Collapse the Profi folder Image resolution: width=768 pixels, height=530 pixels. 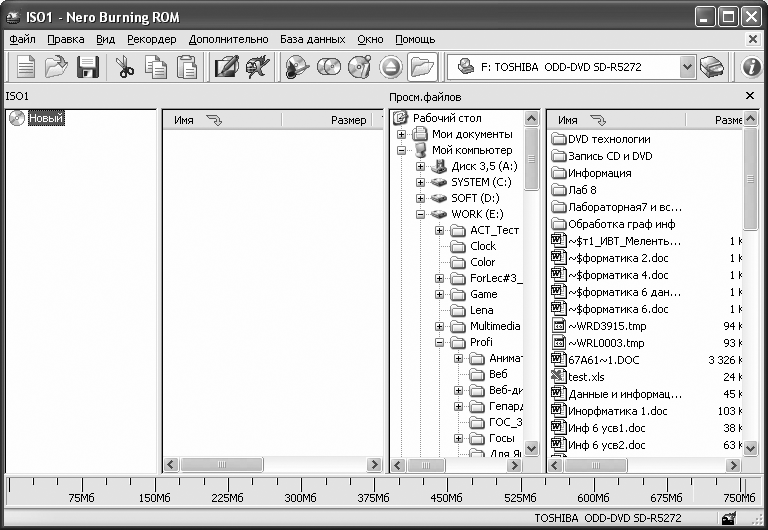coord(439,342)
